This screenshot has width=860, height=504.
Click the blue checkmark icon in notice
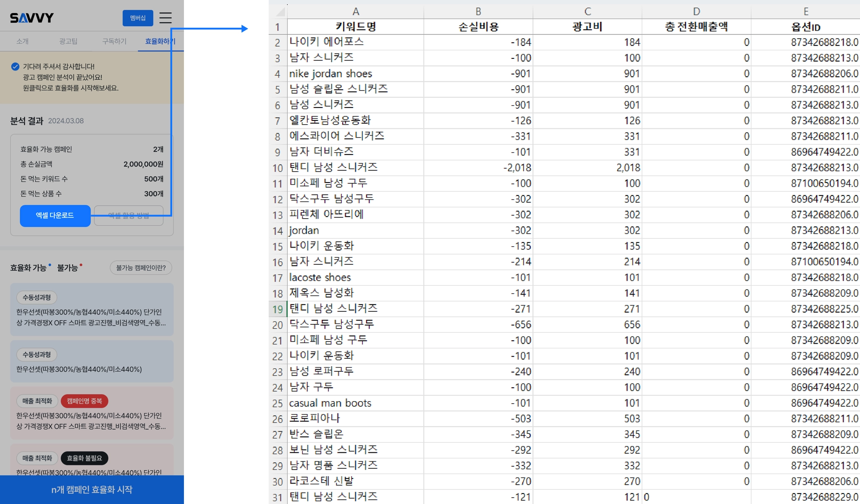click(x=15, y=66)
